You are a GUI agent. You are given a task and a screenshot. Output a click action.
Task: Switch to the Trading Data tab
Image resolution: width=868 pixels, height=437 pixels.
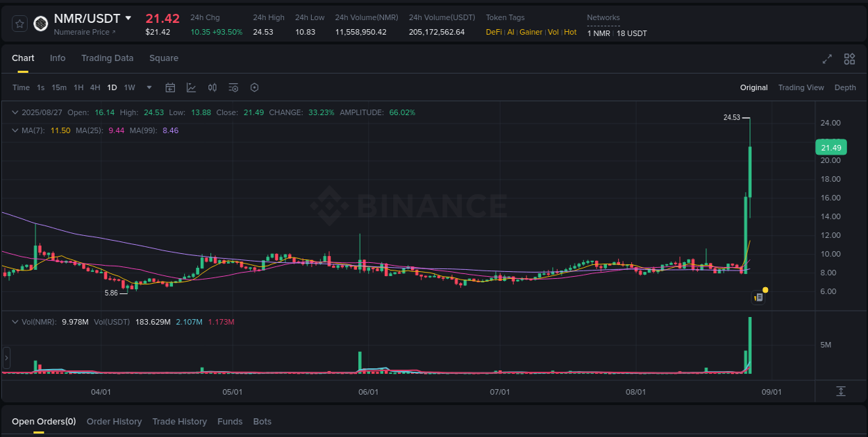click(107, 58)
